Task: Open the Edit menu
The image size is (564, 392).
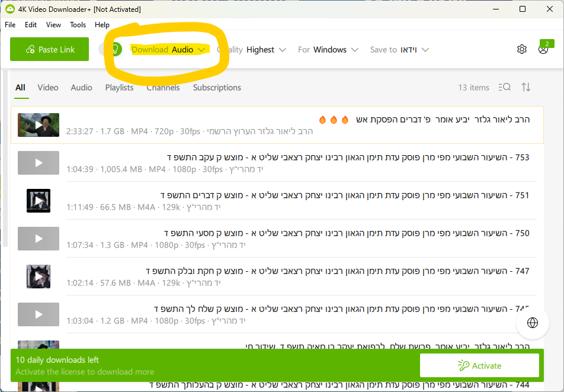Action: click(x=31, y=24)
